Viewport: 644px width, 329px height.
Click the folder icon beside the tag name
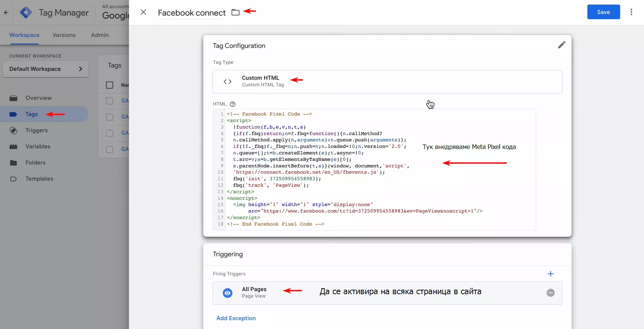pos(235,12)
